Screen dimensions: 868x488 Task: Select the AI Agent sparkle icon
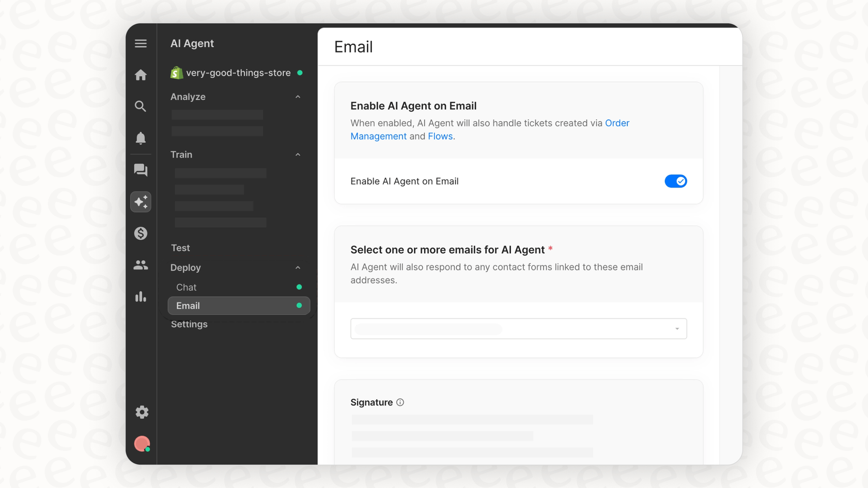click(141, 201)
